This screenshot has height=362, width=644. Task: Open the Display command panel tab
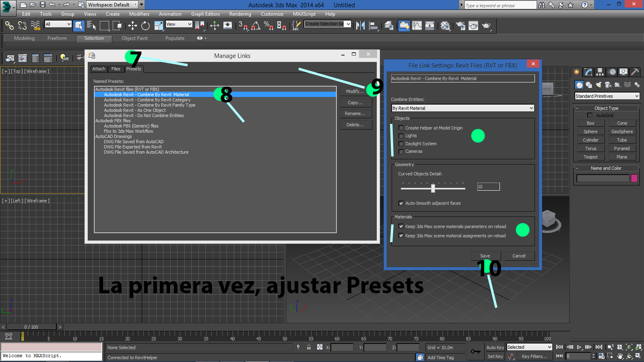[623, 72]
